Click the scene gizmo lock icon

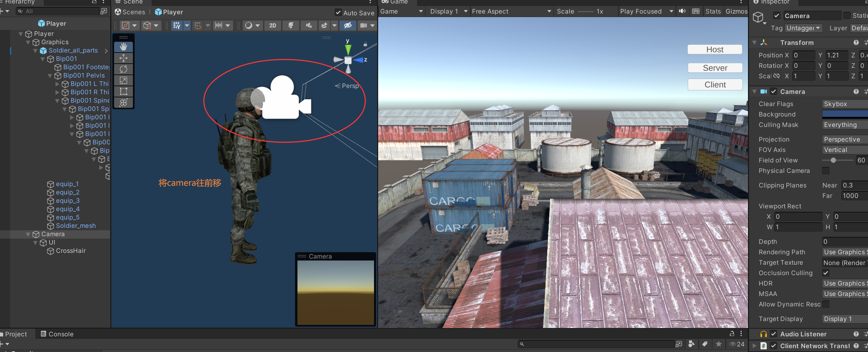tap(365, 44)
